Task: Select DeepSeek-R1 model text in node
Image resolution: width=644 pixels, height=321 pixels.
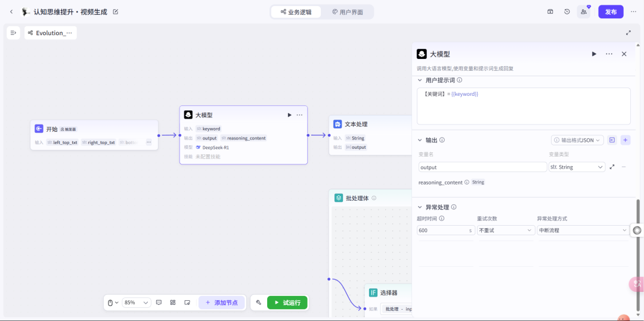Action: [216, 148]
